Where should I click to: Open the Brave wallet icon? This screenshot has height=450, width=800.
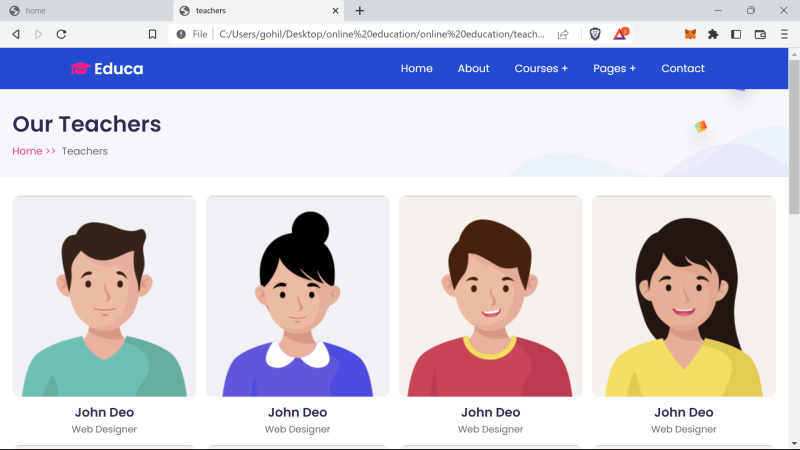760,34
